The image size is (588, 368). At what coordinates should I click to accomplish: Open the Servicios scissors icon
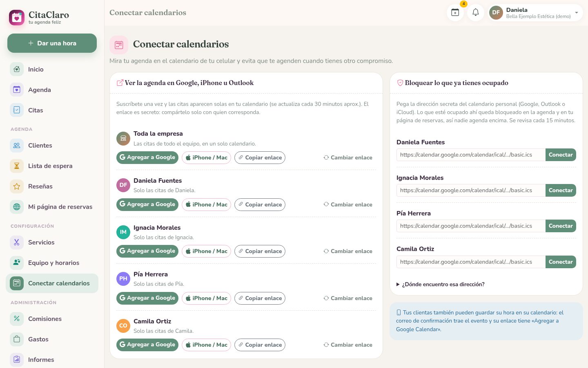[17, 242]
